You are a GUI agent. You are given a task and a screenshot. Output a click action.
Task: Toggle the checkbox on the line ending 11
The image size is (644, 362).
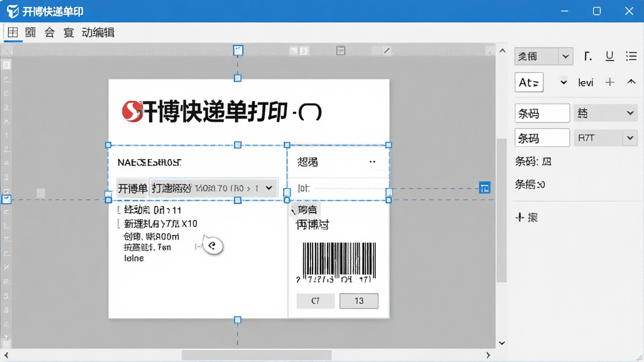(x=119, y=210)
